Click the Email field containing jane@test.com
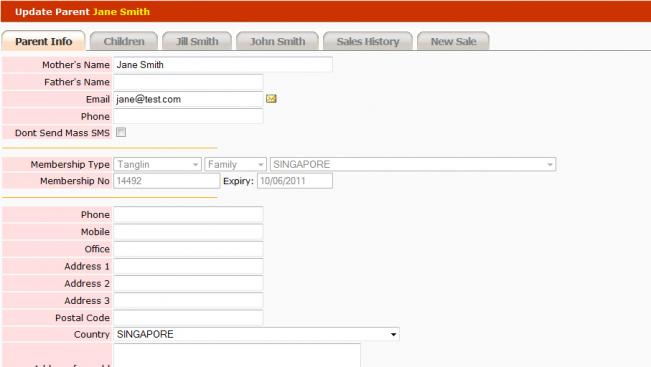The width and height of the screenshot is (651, 367). click(188, 99)
